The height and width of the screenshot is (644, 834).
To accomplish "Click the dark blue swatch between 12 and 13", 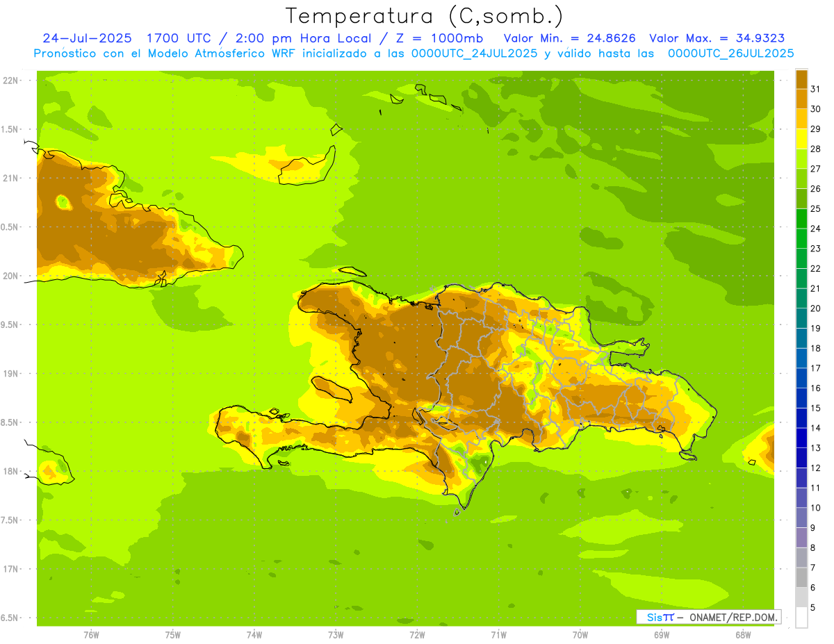I will (801, 458).
